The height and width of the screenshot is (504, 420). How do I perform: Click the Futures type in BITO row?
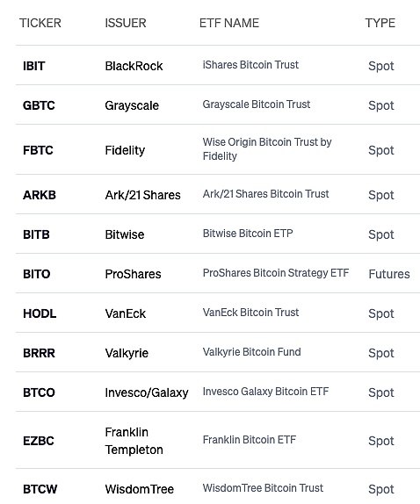pos(389,274)
